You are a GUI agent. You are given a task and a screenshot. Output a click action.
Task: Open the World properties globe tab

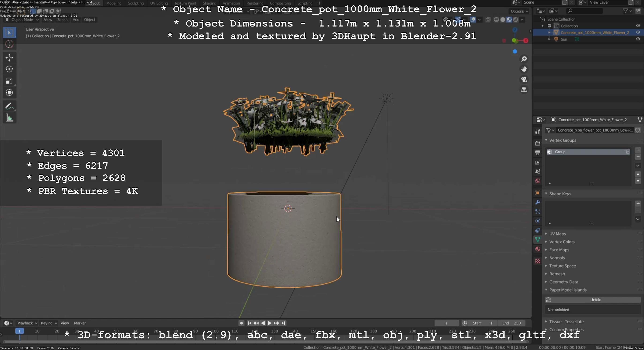[538, 181]
